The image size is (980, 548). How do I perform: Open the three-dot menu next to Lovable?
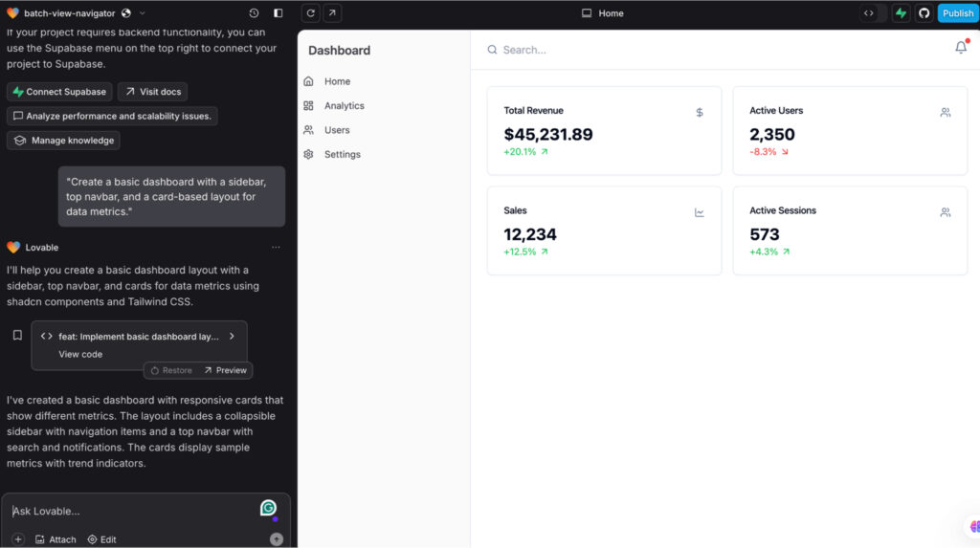pos(276,248)
